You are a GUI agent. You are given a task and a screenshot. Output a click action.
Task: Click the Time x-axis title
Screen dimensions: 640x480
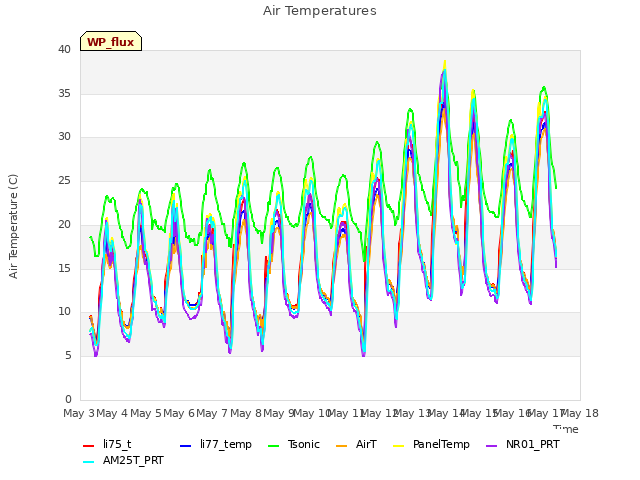pos(566,429)
